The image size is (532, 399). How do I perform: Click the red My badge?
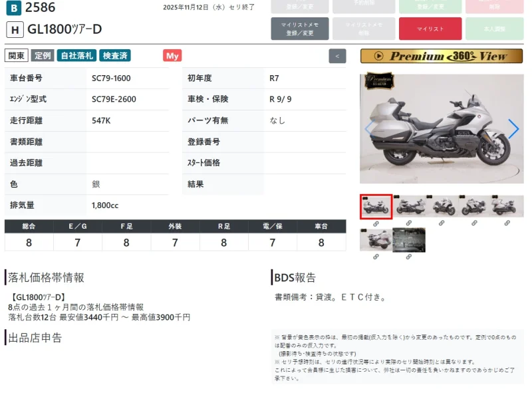pos(172,56)
